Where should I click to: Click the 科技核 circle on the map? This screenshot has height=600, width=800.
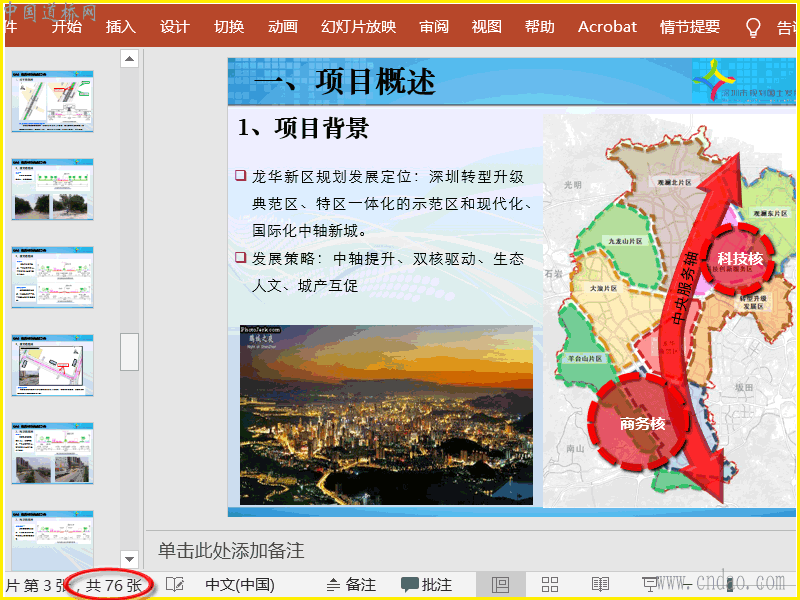click(x=739, y=259)
